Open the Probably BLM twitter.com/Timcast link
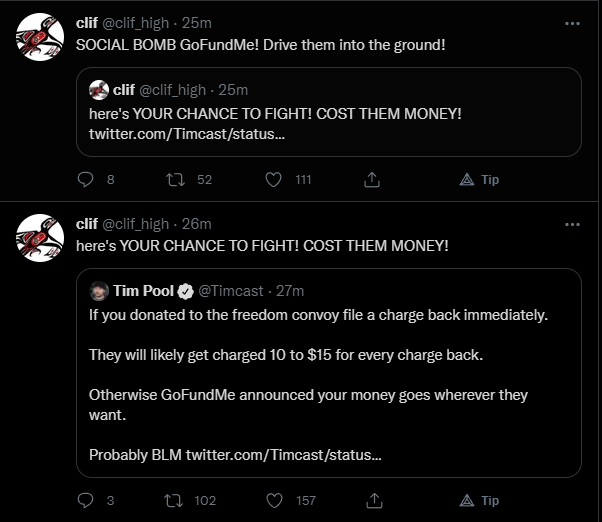The image size is (602, 522). click(x=283, y=454)
